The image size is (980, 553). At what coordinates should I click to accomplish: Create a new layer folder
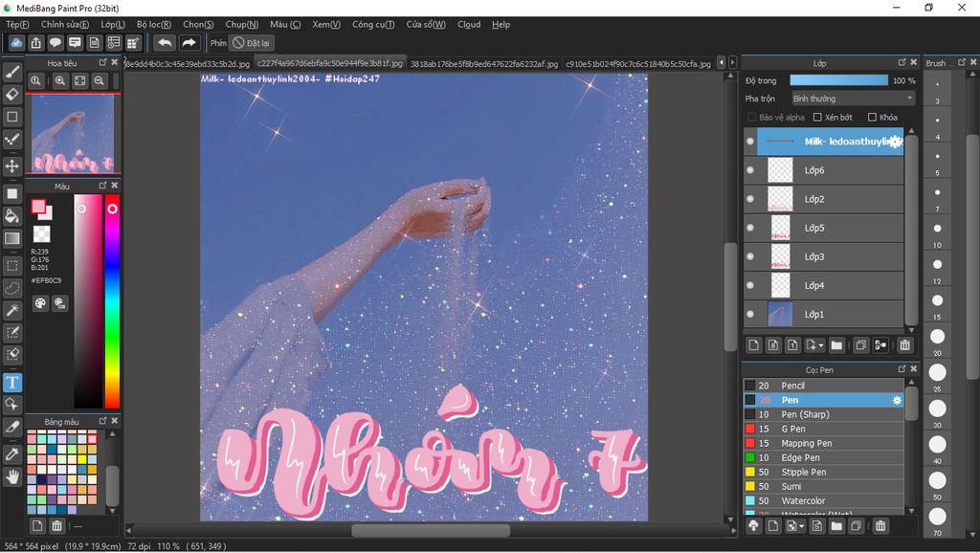pos(836,345)
